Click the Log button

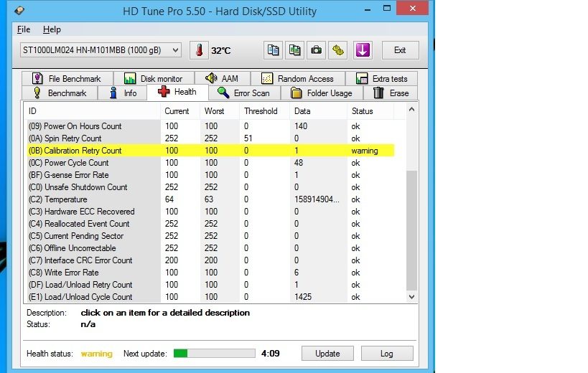[x=387, y=353]
